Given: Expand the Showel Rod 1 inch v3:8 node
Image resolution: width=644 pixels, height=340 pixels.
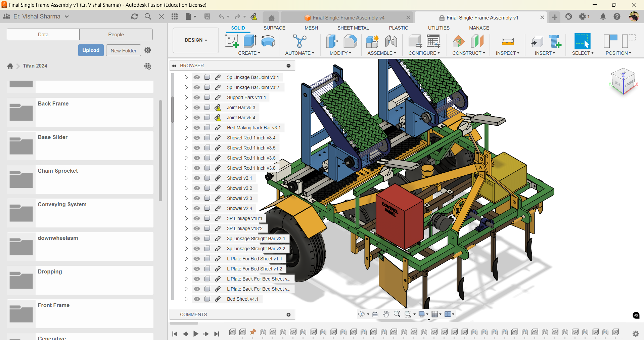Looking at the screenshot, I should [186, 168].
